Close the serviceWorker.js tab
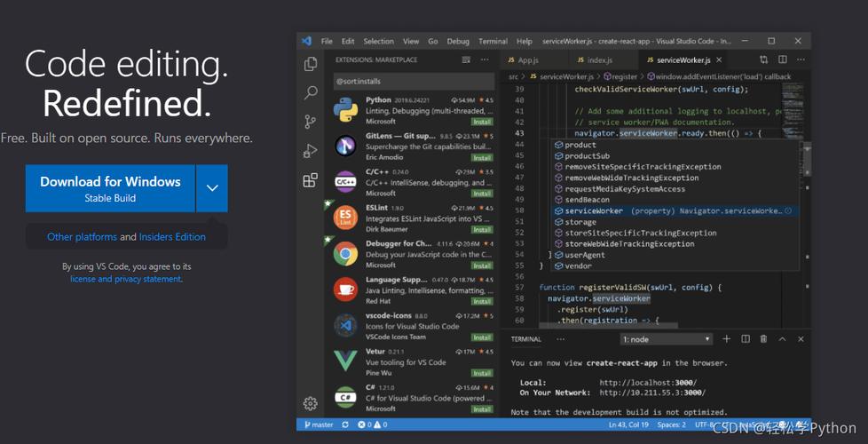Image resolution: width=868 pixels, height=444 pixels. (x=719, y=59)
